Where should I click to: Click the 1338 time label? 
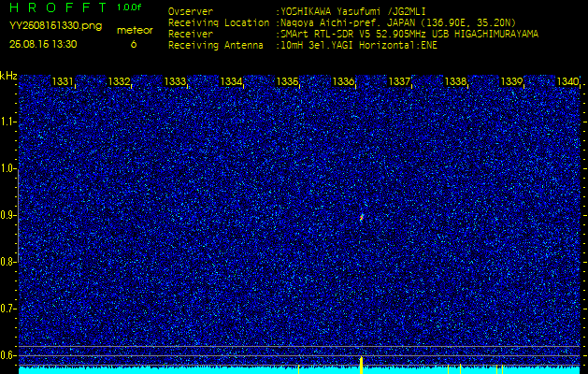tap(455, 81)
